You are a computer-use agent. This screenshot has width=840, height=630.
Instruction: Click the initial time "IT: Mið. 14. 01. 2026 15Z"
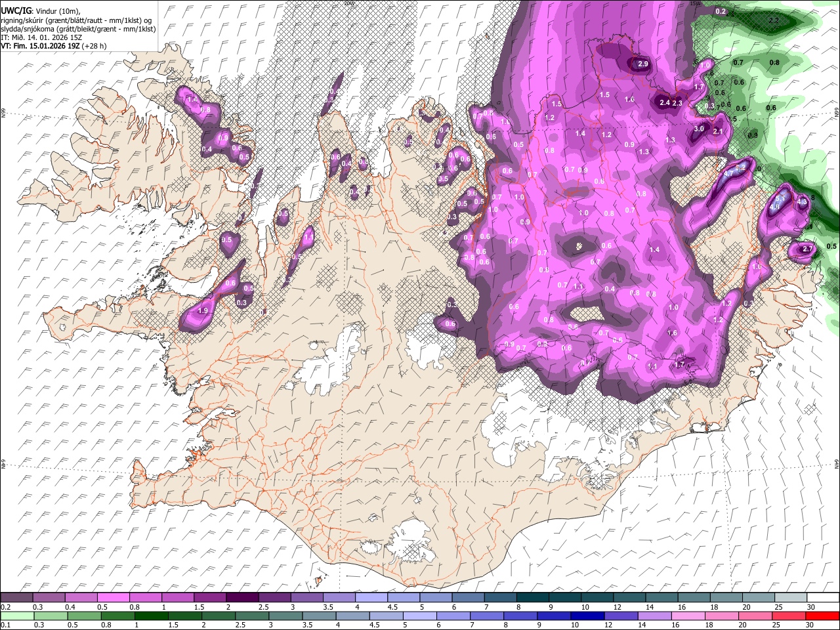click(x=42, y=37)
